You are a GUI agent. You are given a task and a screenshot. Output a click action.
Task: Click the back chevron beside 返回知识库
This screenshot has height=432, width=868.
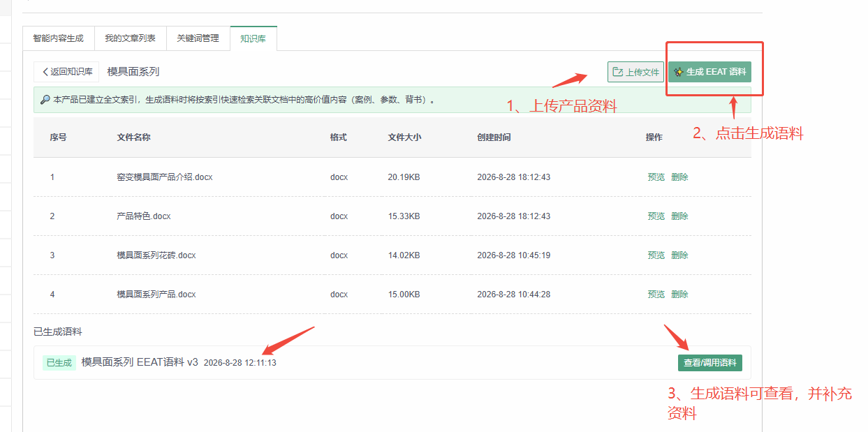(45, 72)
